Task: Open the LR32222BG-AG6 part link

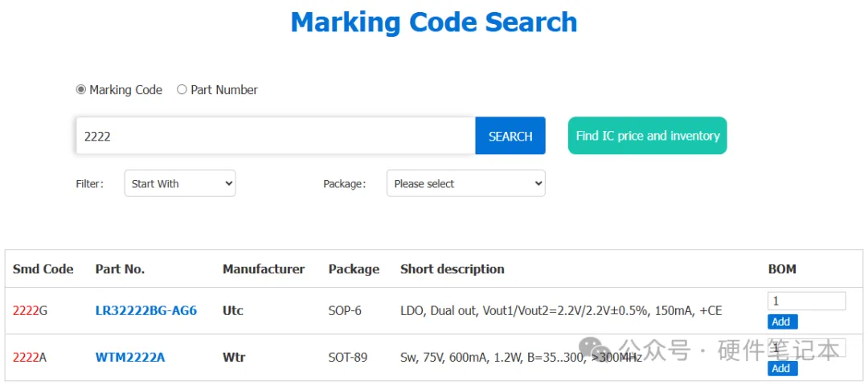Action: coord(146,311)
